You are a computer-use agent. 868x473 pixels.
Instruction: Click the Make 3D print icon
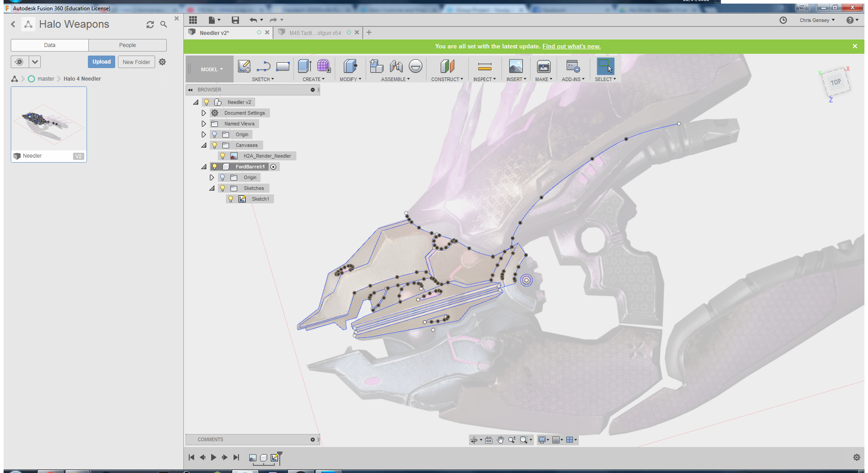tap(544, 66)
